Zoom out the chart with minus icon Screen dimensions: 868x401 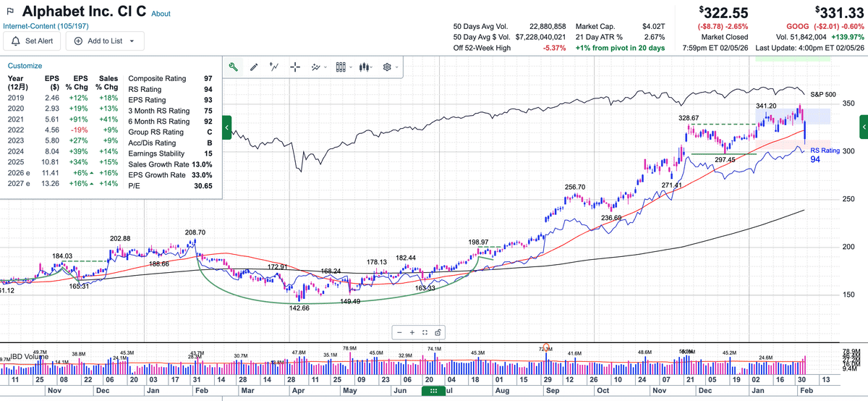[401, 332]
